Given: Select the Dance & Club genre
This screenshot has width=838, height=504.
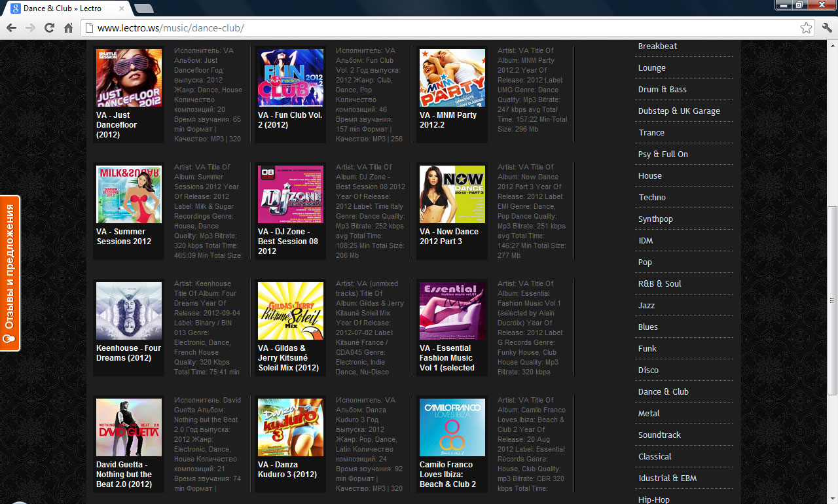Looking at the screenshot, I should coord(663,392).
